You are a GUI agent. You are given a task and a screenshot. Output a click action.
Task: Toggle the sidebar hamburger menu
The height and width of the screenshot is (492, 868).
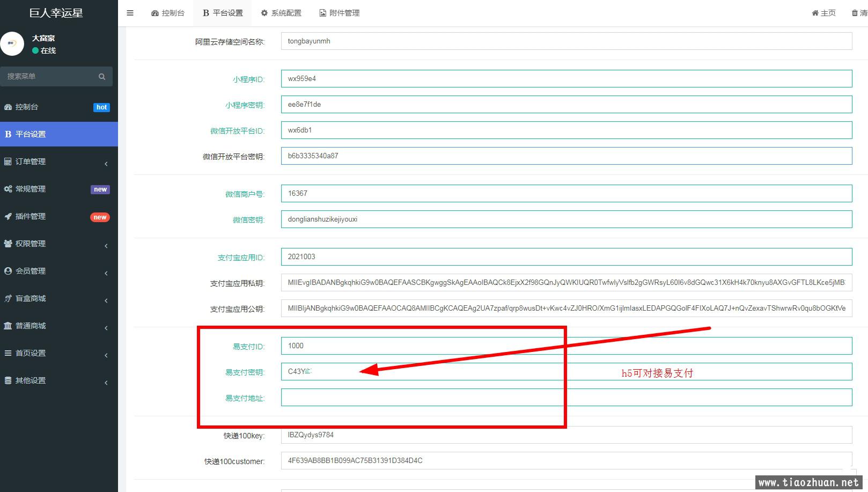coord(130,13)
